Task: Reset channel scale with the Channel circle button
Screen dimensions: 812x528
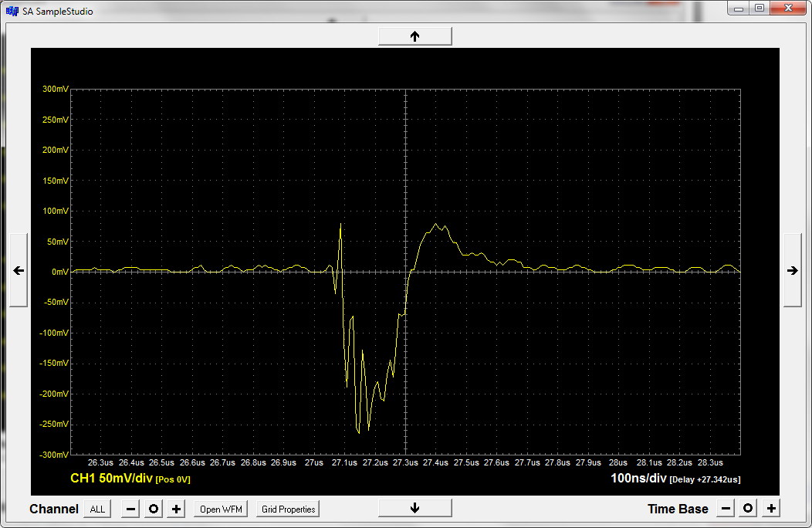Action: tap(154, 509)
